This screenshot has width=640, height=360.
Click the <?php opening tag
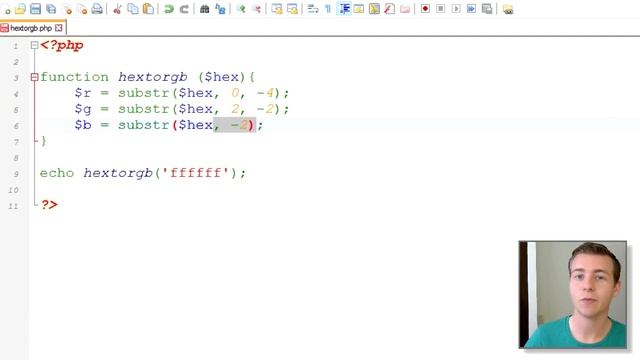62,45
